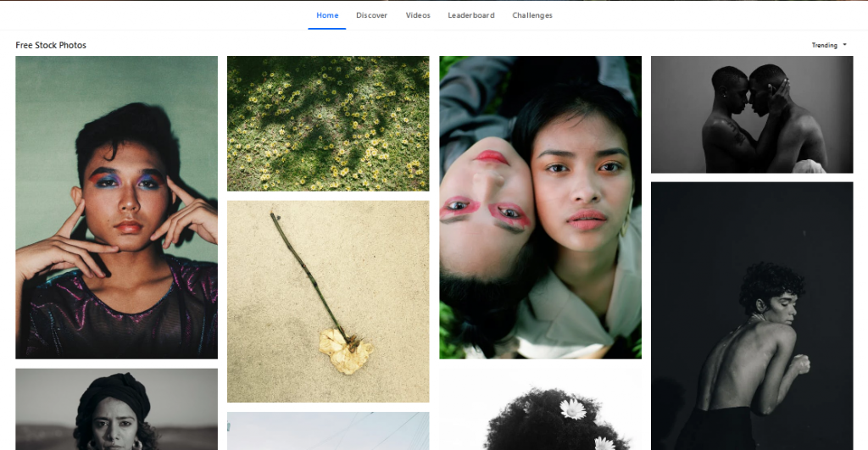
Task: Open the dried flower on sand photo
Action: 328,301
